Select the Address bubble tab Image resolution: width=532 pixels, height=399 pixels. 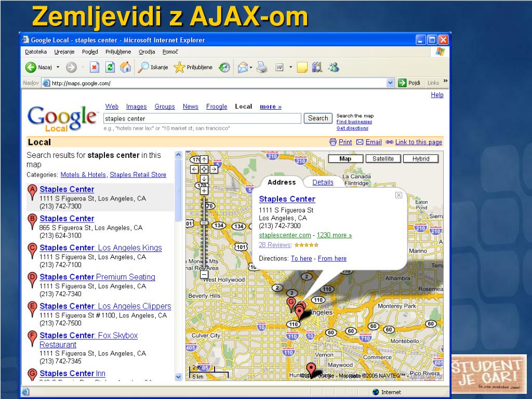coord(281,182)
